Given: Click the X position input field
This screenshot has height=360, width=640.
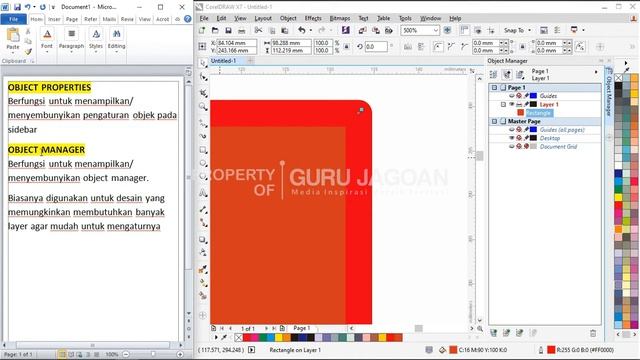Looking at the screenshot, I should coord(236,43).
